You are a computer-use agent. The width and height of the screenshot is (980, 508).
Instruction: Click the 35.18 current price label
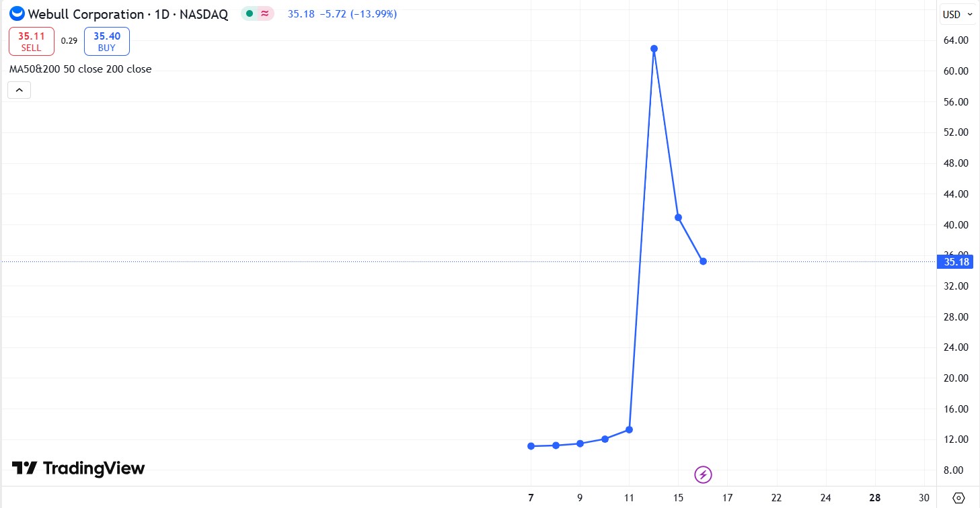(956, 261)
